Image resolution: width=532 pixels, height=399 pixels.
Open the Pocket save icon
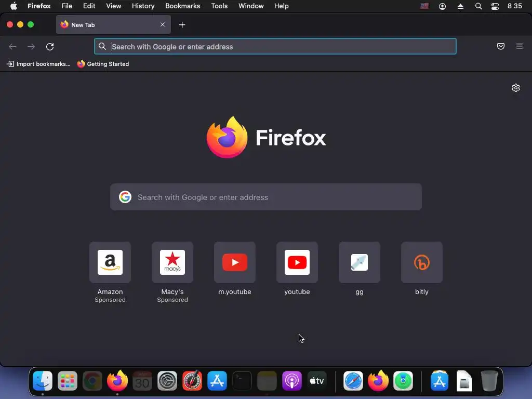point(501,46)
